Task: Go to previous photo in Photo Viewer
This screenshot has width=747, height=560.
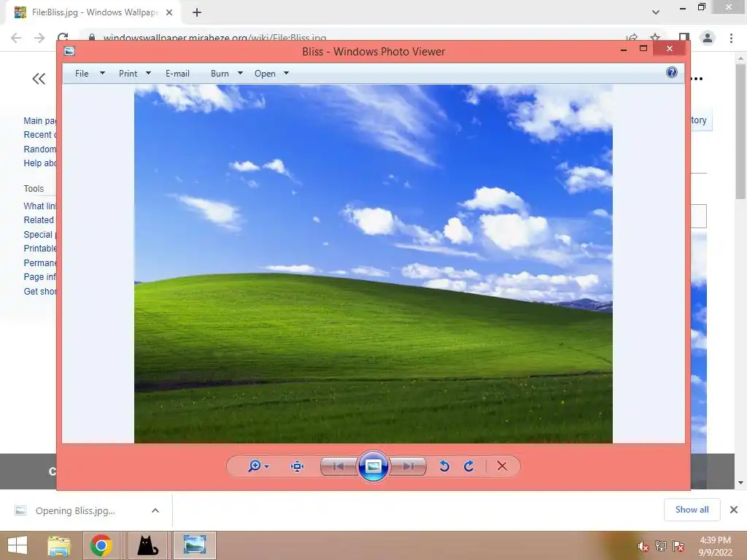Action: coord(338,466)
